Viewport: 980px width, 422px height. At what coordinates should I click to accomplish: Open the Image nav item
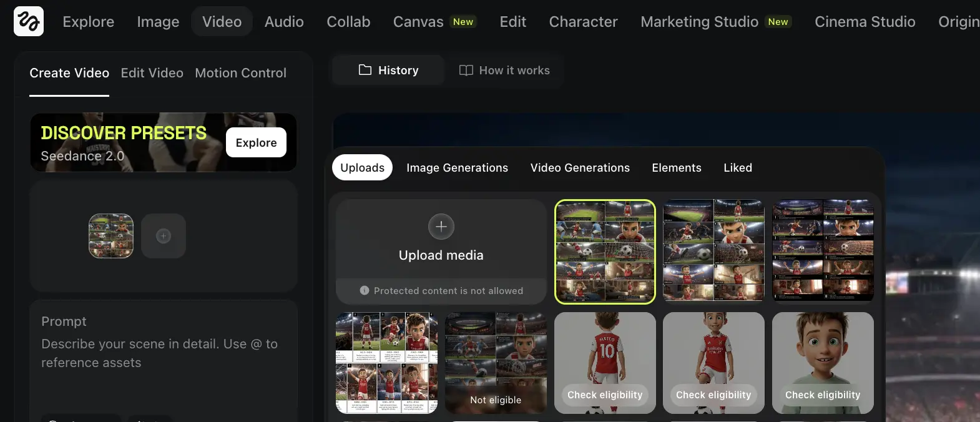[158, 22]
